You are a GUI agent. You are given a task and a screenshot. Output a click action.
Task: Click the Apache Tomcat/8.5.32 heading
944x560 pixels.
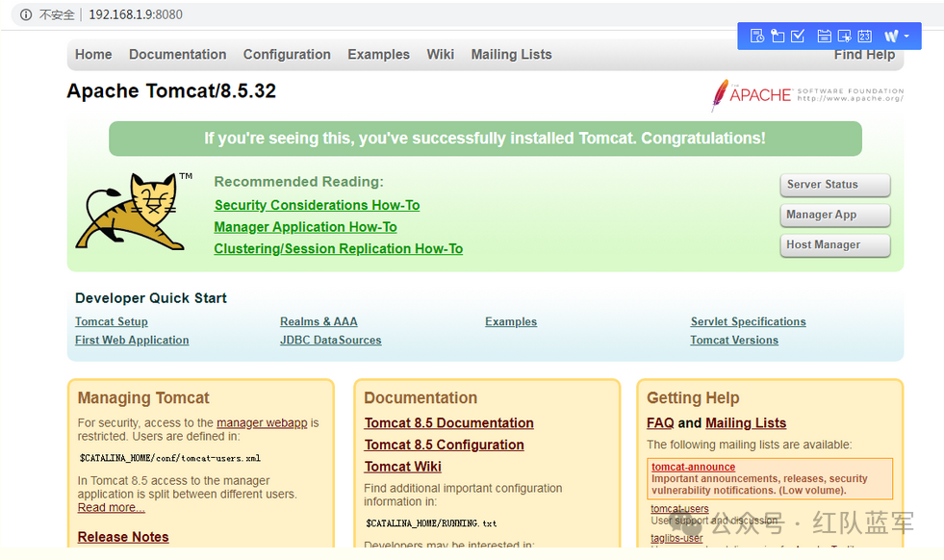[x=171, y=90]
